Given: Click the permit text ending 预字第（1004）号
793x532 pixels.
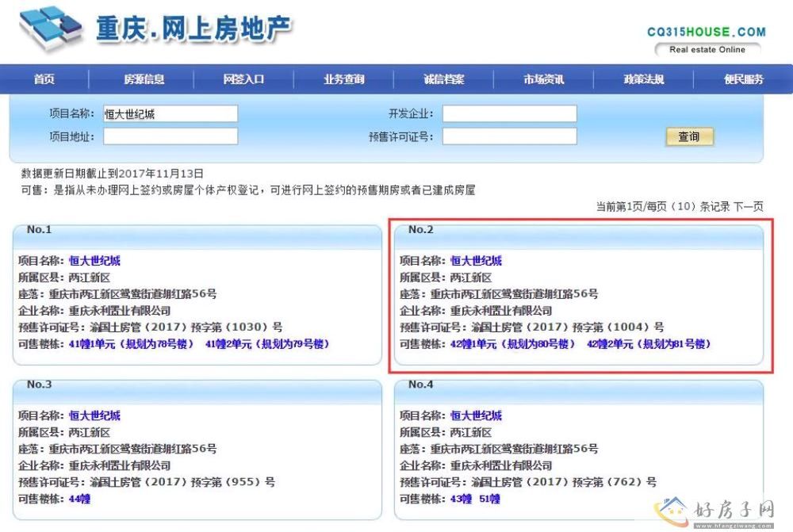Looking at the screenshot, I should pyautogui.click(x=531, y=327).
